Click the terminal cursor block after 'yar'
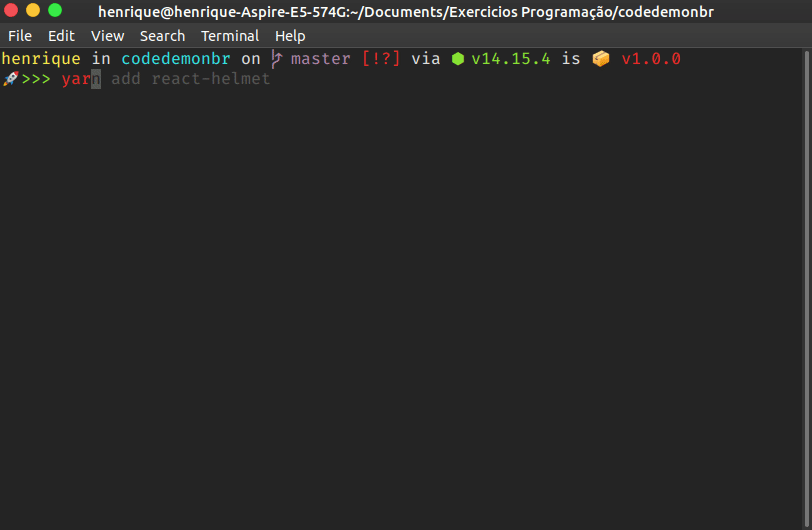This screenshot has width=812, height=530. 96,79
